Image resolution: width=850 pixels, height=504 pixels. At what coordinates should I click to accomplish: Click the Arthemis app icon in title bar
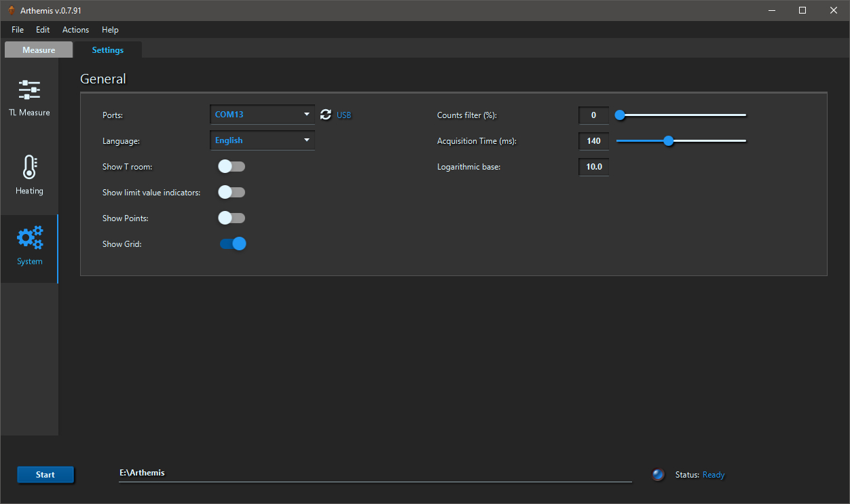[11, 10]
